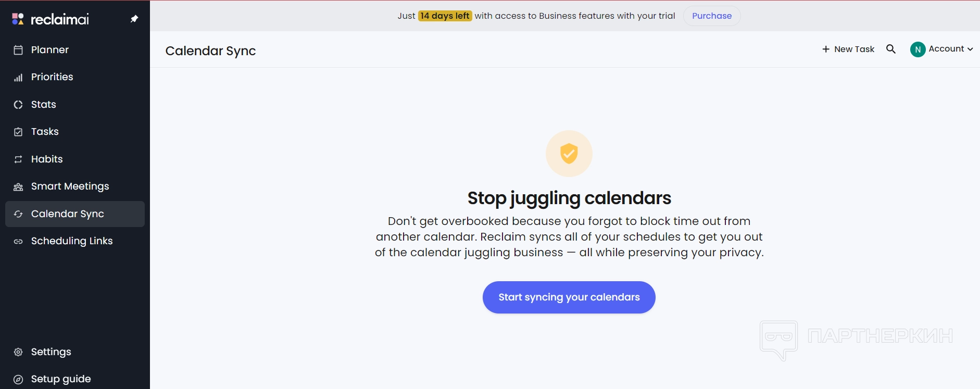Open the Scheduling Links menu item

click(x=72, y=241)
